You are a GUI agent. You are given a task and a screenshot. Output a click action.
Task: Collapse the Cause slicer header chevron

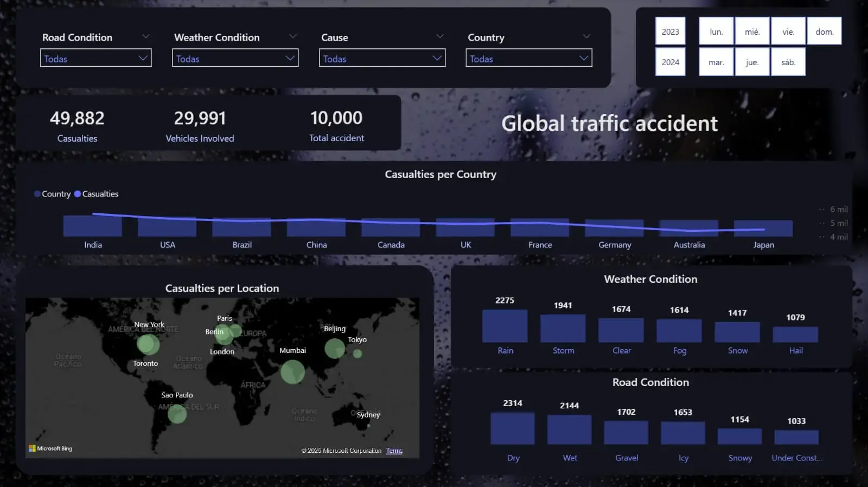[x=440, y=36]
